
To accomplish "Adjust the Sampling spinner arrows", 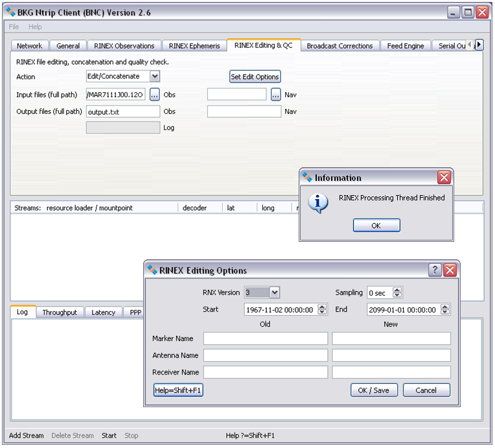I will (398, 293).
